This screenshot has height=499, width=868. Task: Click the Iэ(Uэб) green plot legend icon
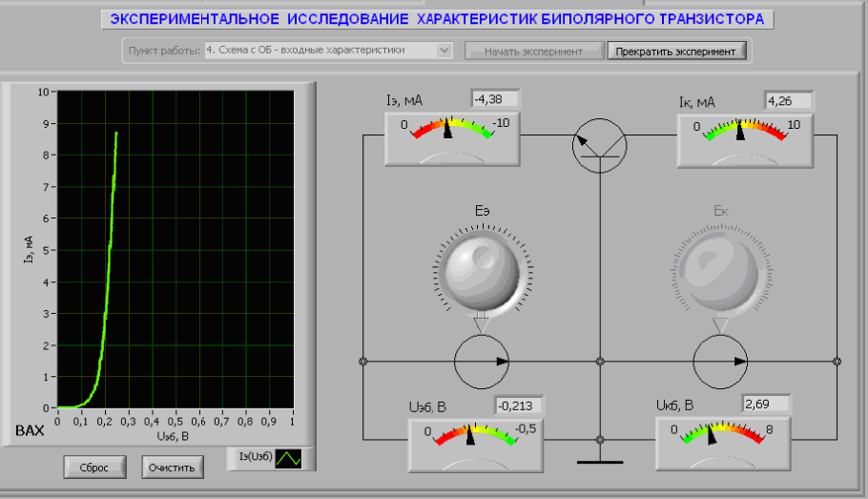(x=288, y=459)
